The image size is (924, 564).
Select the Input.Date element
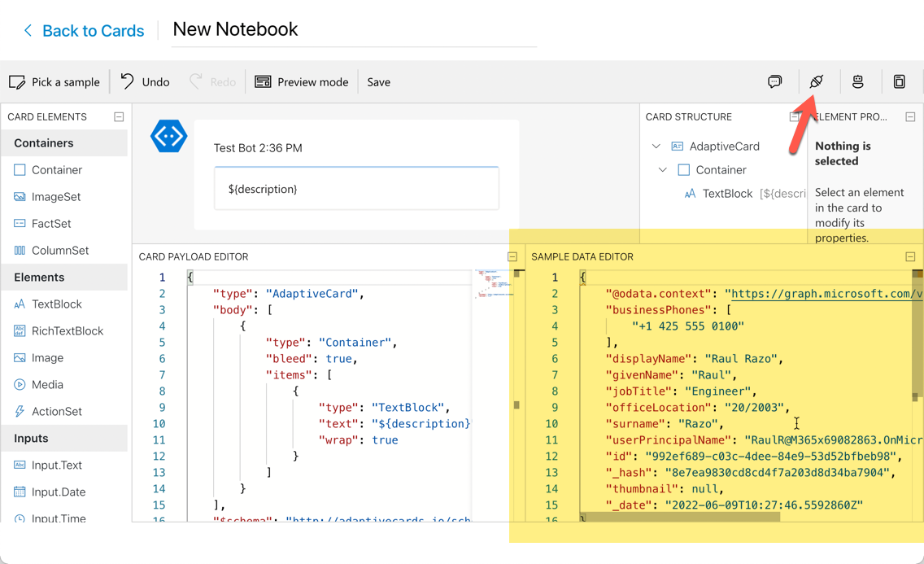click(x=58, y=492)
